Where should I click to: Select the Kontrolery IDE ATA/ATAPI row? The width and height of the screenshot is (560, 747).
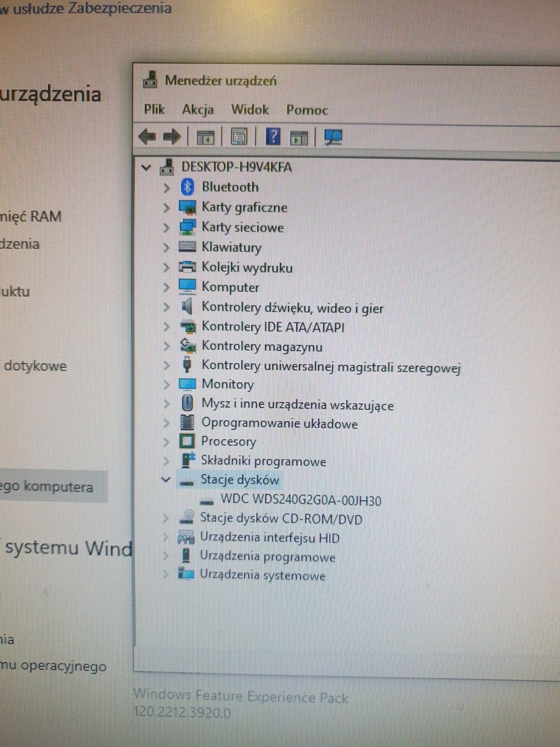coord(273,327)
